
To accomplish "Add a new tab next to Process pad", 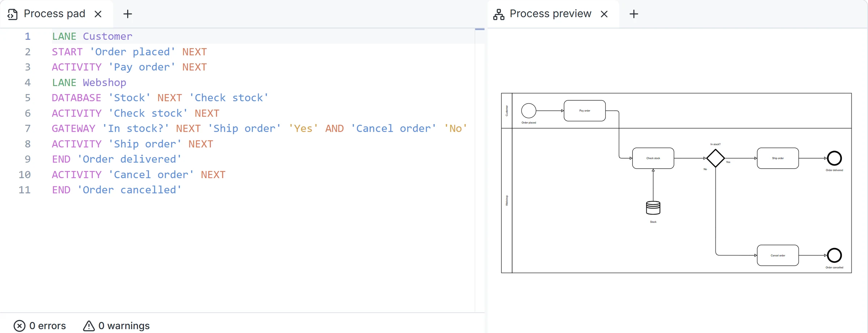I will 128,14.
